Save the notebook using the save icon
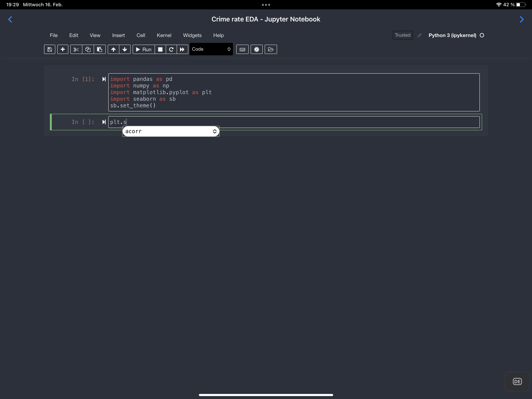 [49, 49]
